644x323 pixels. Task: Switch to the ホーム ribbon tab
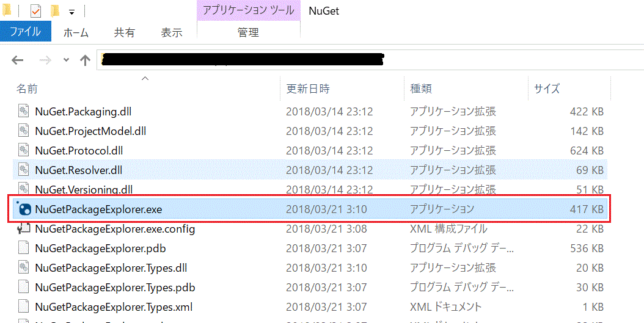(x=76, y=32)
